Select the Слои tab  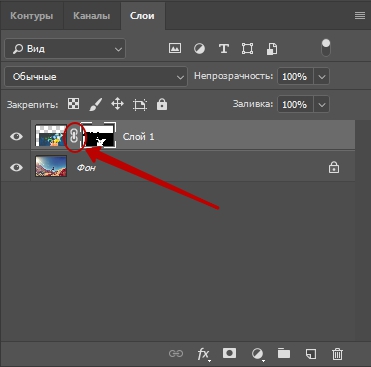tap(142, 16)
